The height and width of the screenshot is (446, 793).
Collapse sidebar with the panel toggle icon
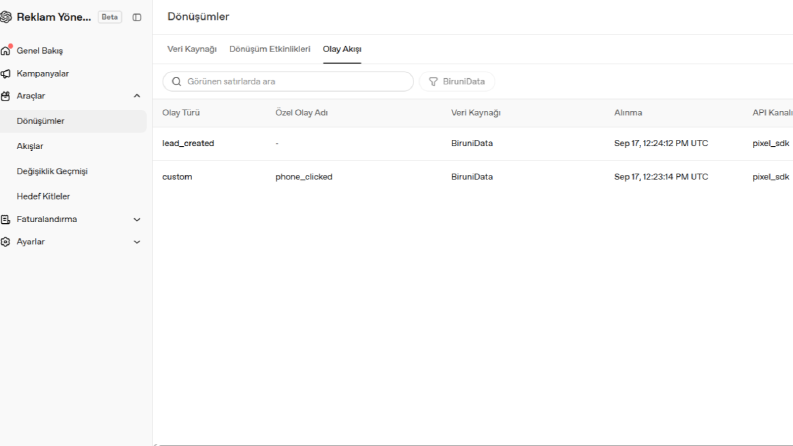137,17
